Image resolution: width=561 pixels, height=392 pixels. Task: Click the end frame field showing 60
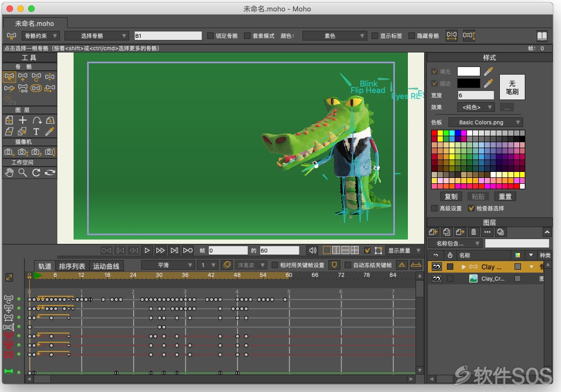coord(280,250)
